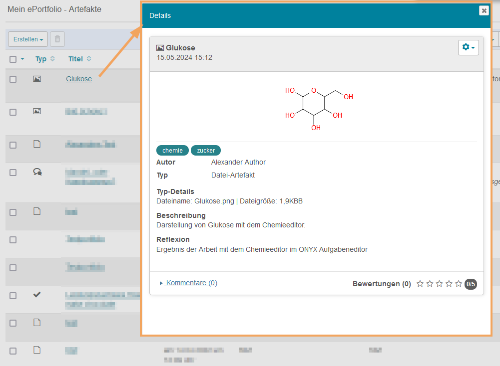This screenshot has width=500, height=366.
Task: Open the gear settings dropdown for Glukose
Action: (x=468, y=48)
